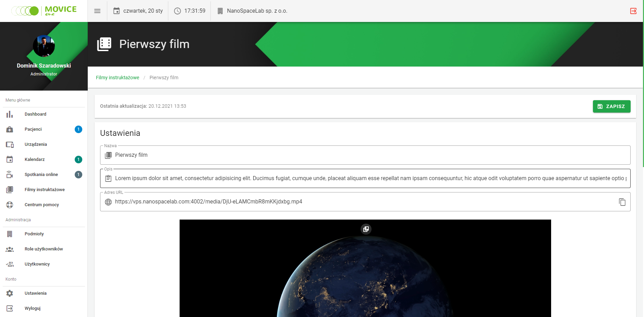Screen dimensions: 644x317
Task: Click the Ustawienia gear icon
Action: pos(10,293)
